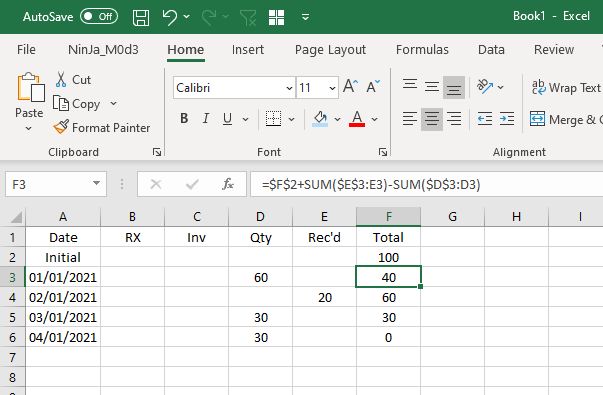Toggle Bold formatting
This screenshot has height=395, width=603.
(184, 118)
